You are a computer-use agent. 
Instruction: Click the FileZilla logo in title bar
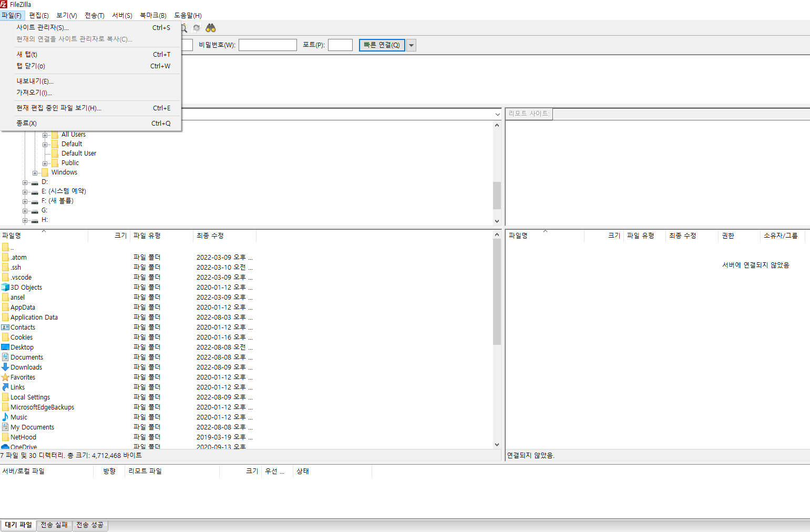pyautogui.click(x=4, y=4)
